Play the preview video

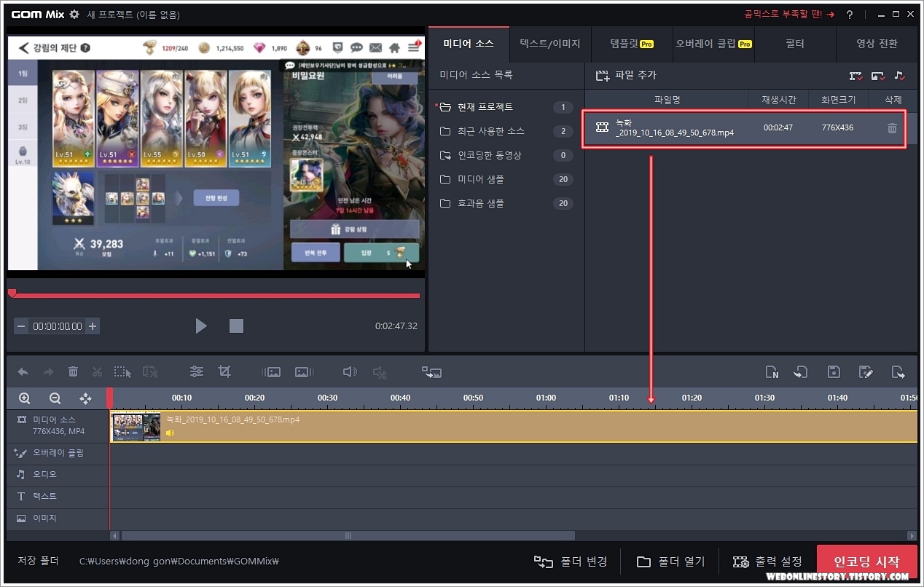(201, 326)
